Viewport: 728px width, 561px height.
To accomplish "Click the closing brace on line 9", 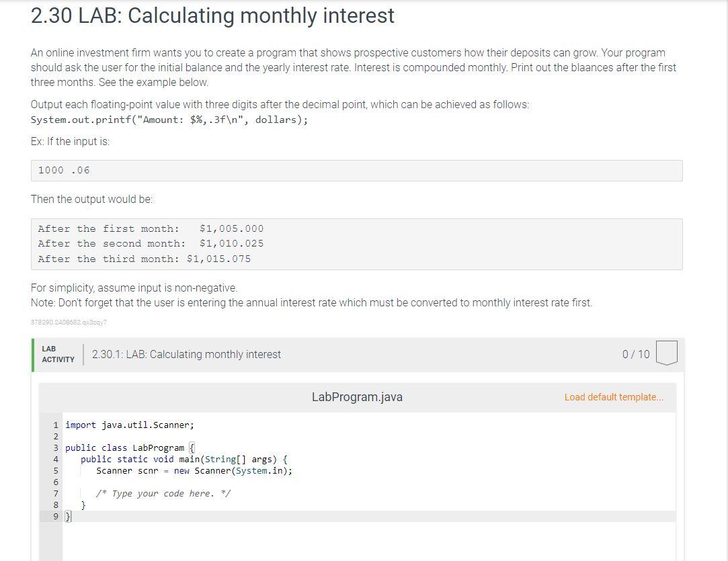I will tap(67, 516).
